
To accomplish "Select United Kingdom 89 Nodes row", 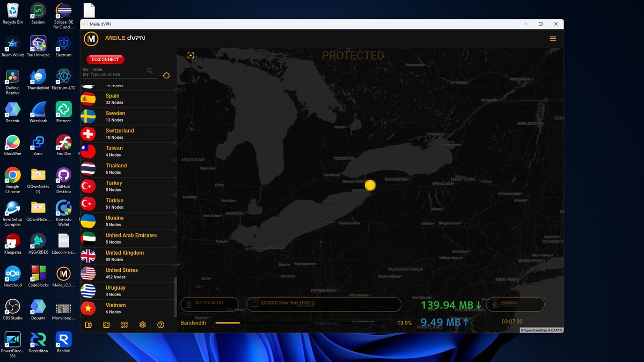I will [128, 256].
